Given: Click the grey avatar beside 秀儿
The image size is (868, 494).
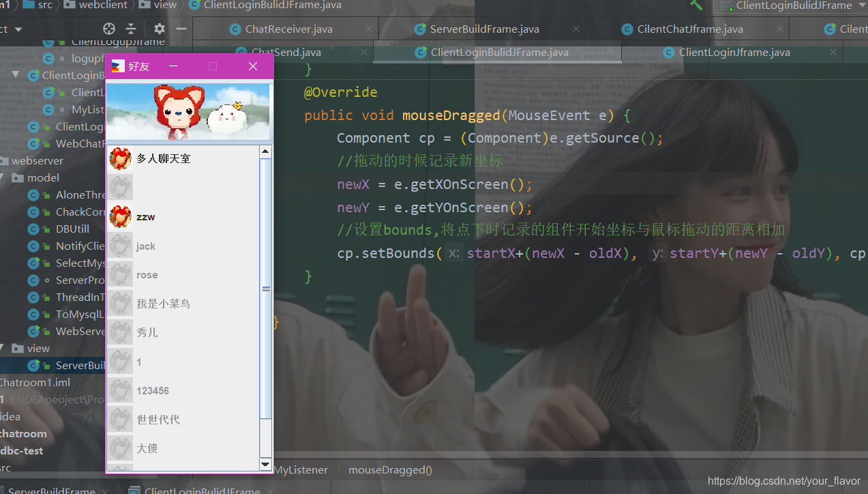Looking at the screenshot, I should 121,332.
